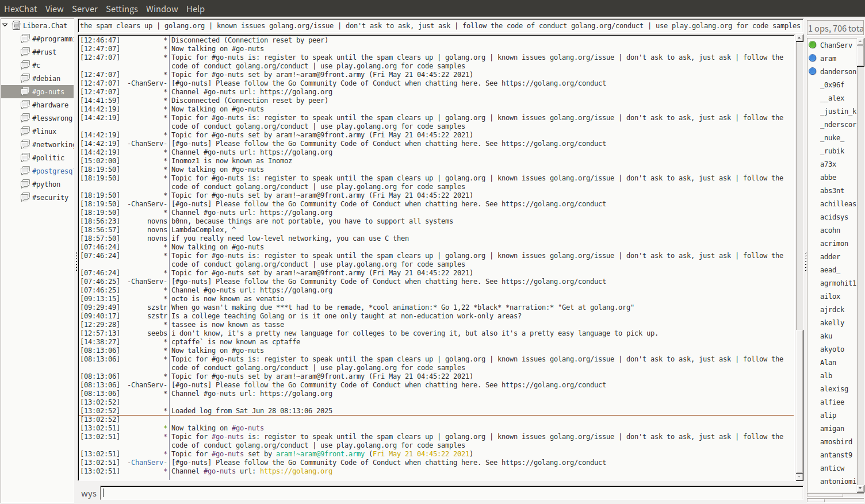Click the #linux channel icon

coord(25,131)
